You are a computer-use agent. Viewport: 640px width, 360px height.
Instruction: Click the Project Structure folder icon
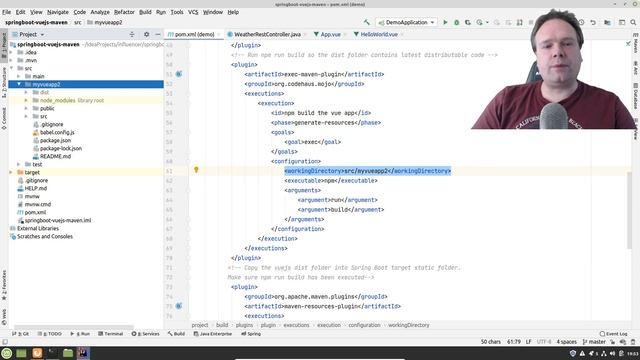tap(607, 22)
